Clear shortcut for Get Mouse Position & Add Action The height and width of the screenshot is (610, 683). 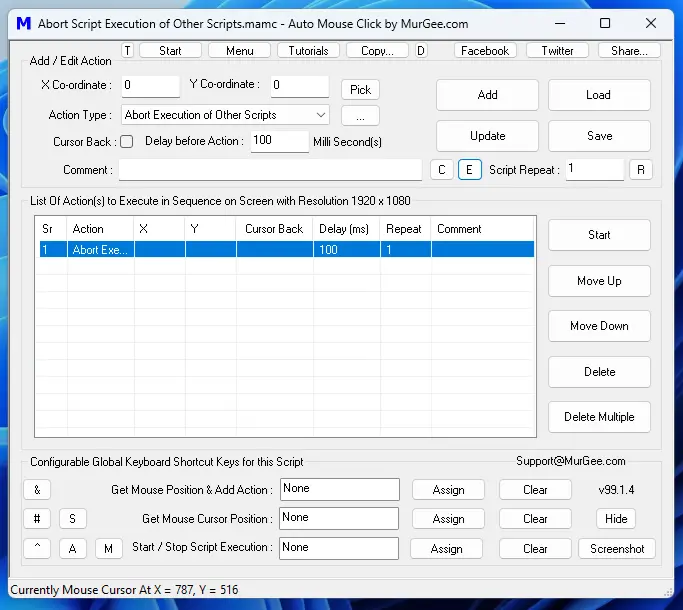point(535,490)
